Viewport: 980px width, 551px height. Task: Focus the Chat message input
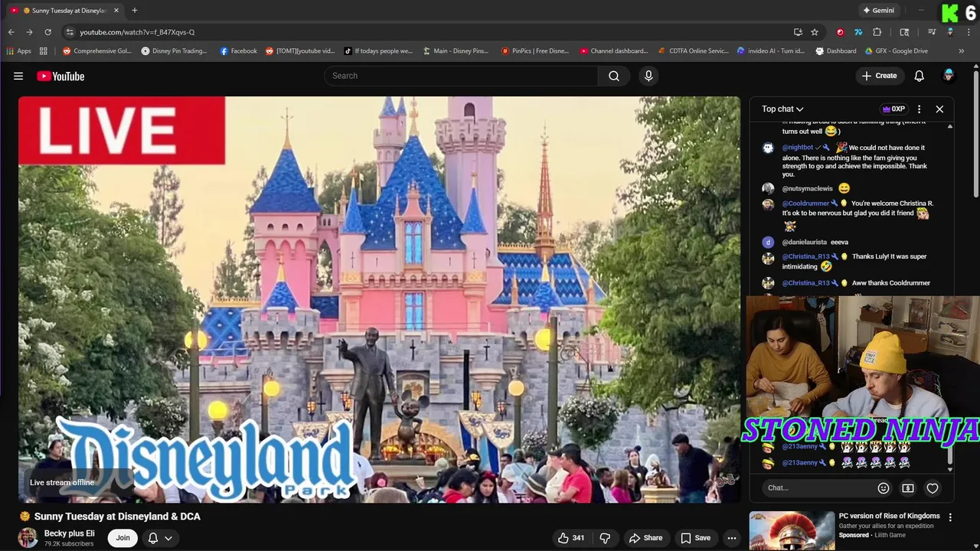pos(819,487)
